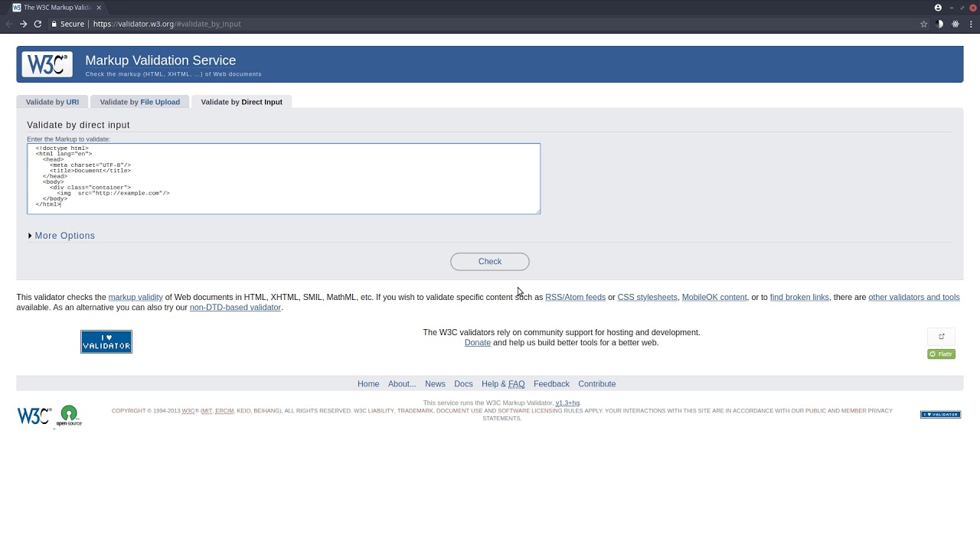Switch to Validate by URI tab
Image resolution: width=980 pixels, height=551 pixels.
pos(52,102)
